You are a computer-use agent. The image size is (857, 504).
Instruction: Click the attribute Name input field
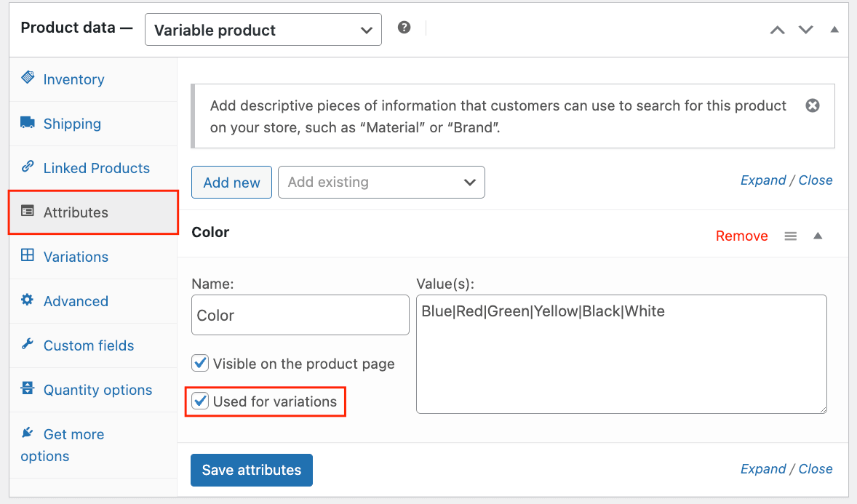(300, 315)
